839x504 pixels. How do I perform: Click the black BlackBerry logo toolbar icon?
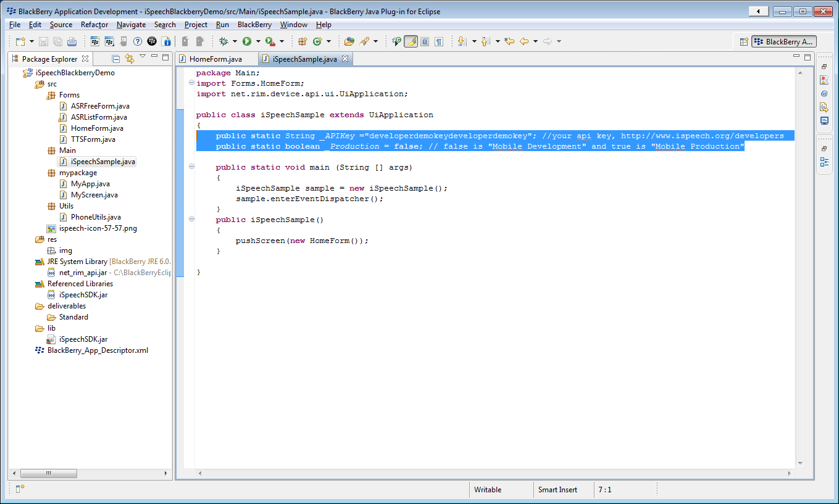pos(152,41)
